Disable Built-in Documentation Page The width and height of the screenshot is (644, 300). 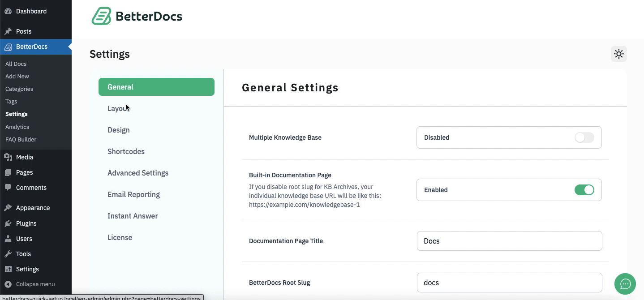(x=584, y=190)
